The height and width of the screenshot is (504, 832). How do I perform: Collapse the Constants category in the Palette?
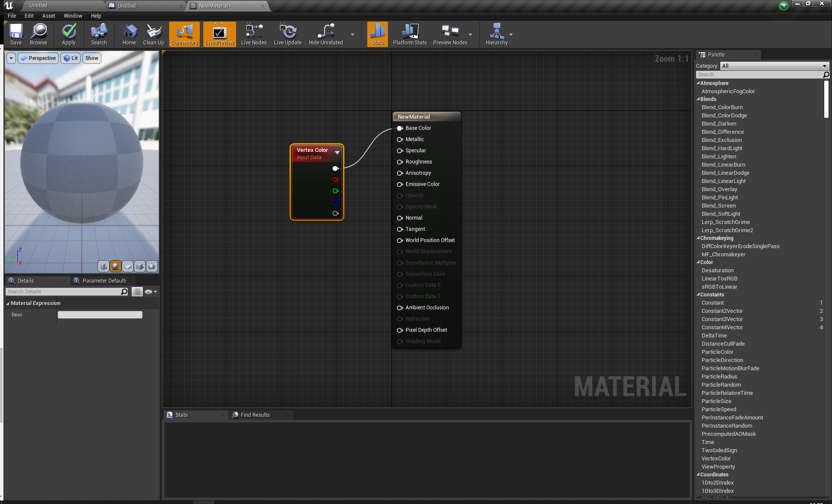pyautogui.click(x=699, y=294)
